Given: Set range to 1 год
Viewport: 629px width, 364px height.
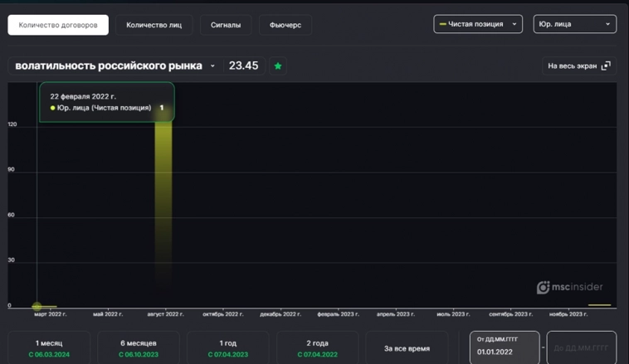Looking at the screenshot, I should tap(227, 348).
